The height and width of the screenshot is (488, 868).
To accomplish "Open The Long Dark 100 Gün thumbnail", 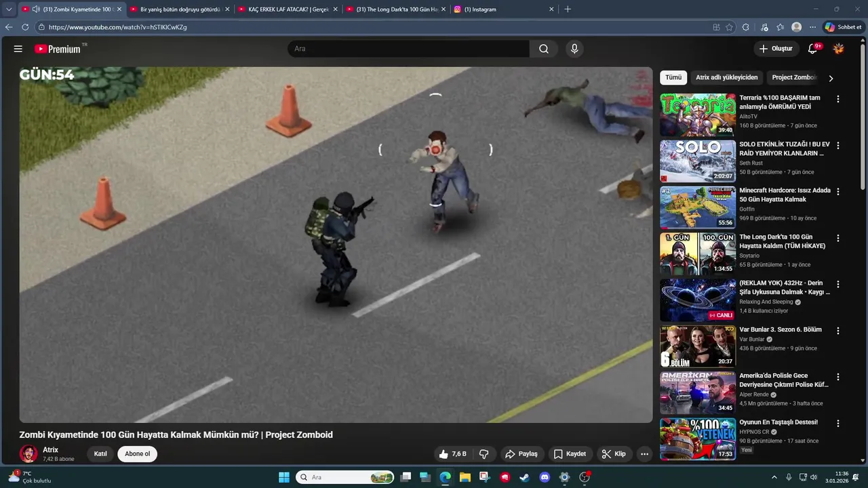I will coord(698,253).
